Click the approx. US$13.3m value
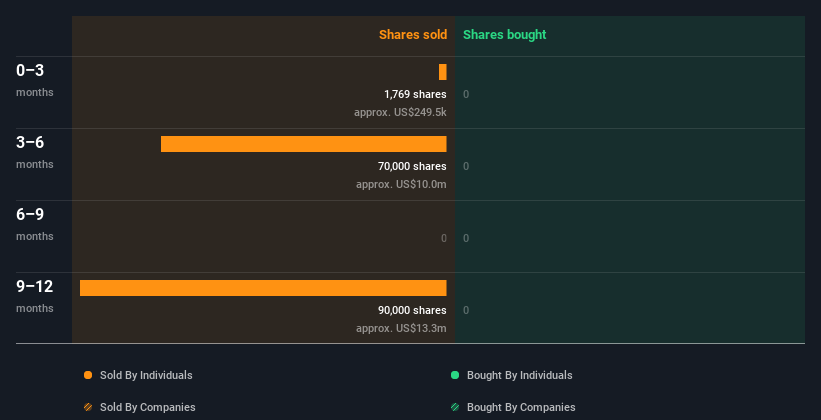 click(402, 328)
